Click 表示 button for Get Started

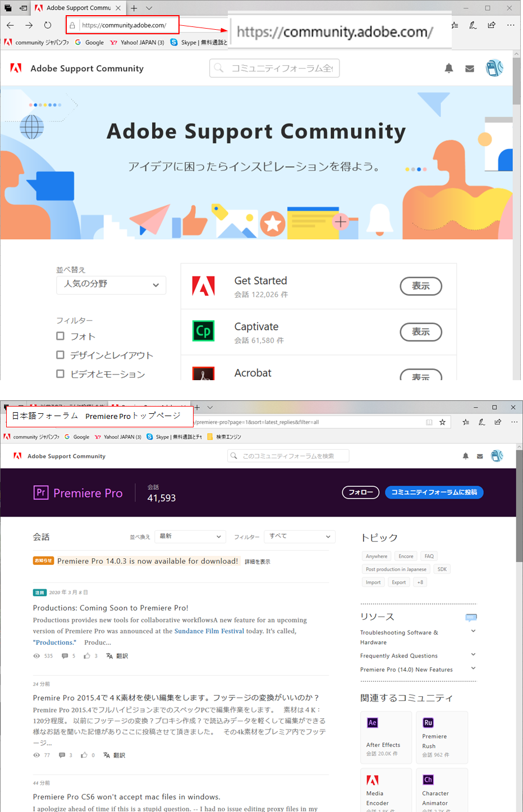pyautogui.click(x=421, y=286)
